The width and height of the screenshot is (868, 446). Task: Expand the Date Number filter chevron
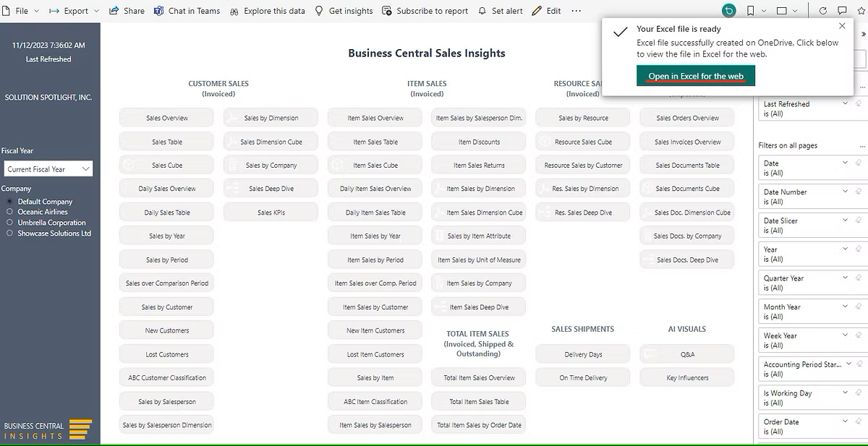[845, 192]
